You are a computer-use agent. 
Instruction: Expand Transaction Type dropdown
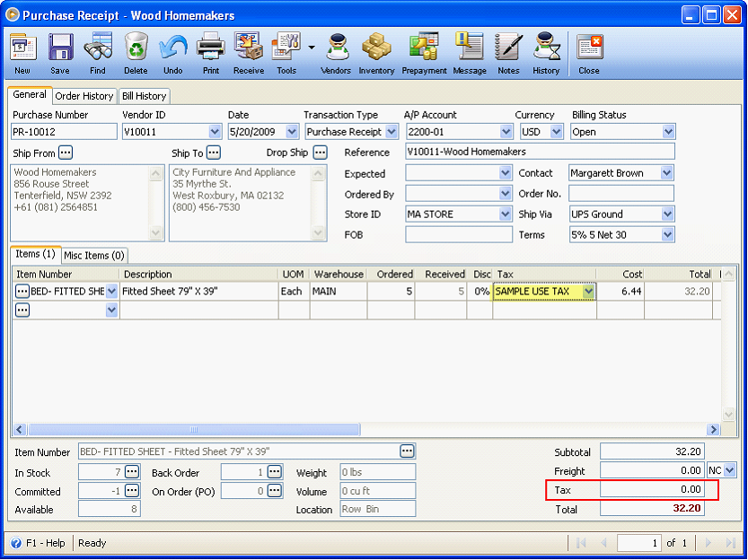392,132
